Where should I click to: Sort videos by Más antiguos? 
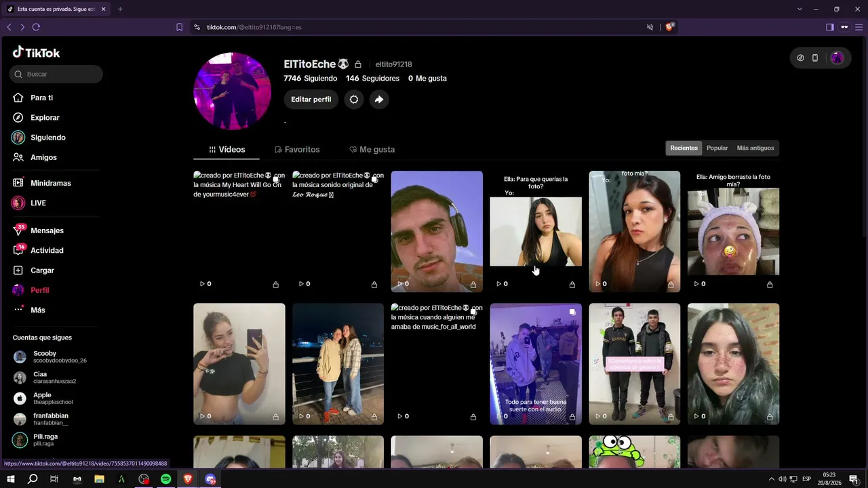tap(755, 148)
